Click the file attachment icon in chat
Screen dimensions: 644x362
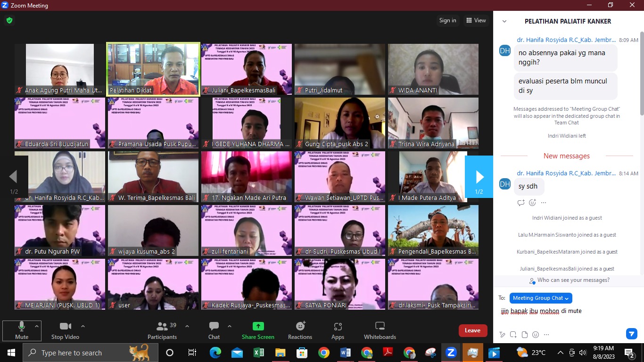click(525, 335)
